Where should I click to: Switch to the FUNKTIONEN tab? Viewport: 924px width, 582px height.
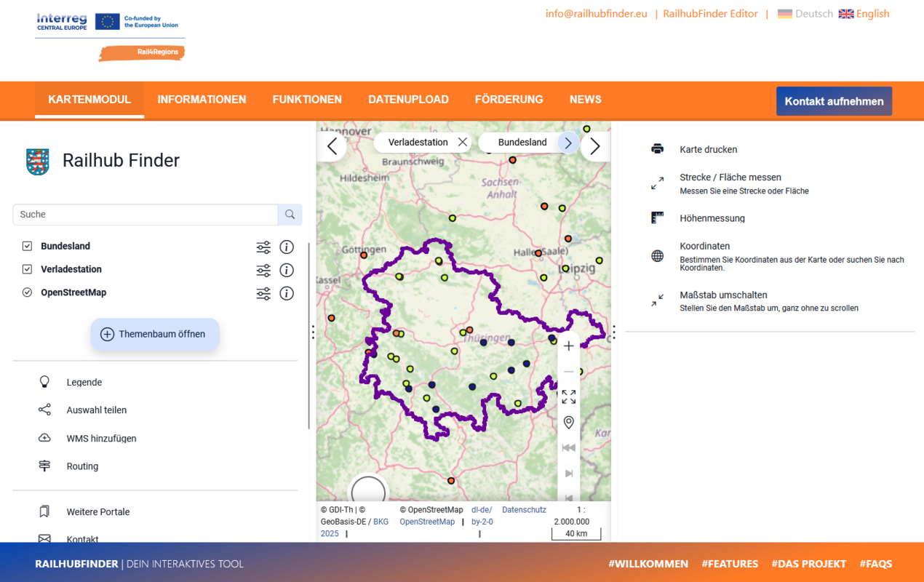307,100
